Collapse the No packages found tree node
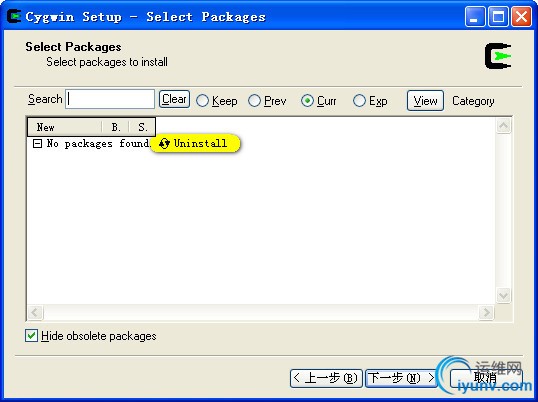This screenshot has height=402, width=538. point(37,143)
